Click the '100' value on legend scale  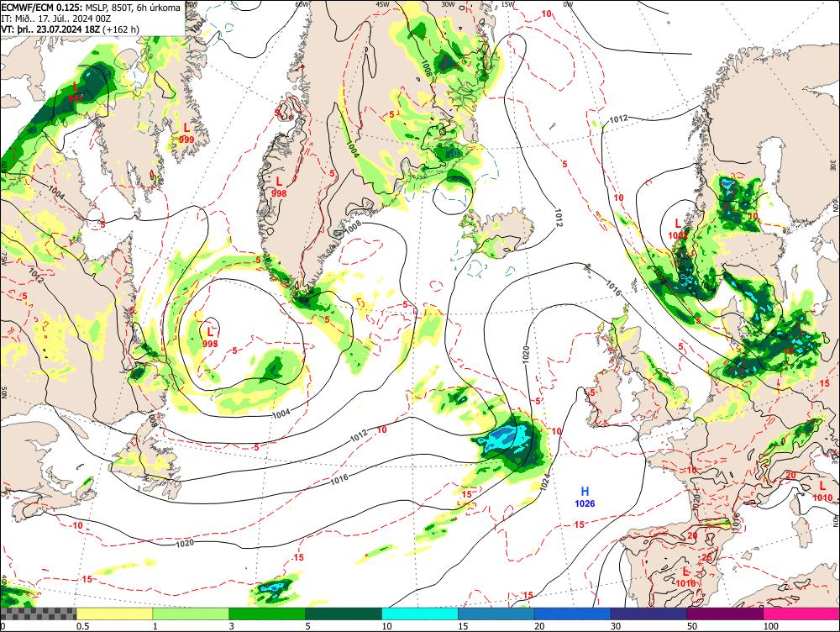pos(770,626)
